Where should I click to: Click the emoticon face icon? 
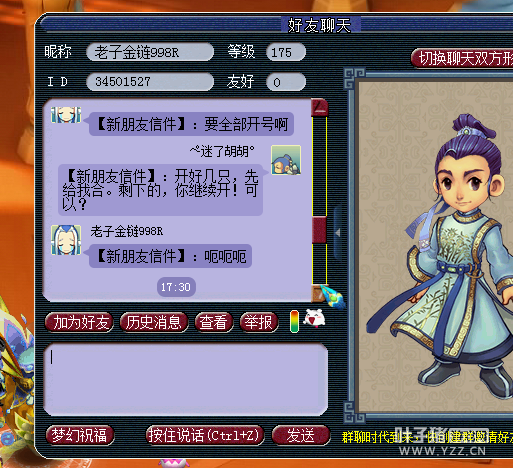(314, 318)
